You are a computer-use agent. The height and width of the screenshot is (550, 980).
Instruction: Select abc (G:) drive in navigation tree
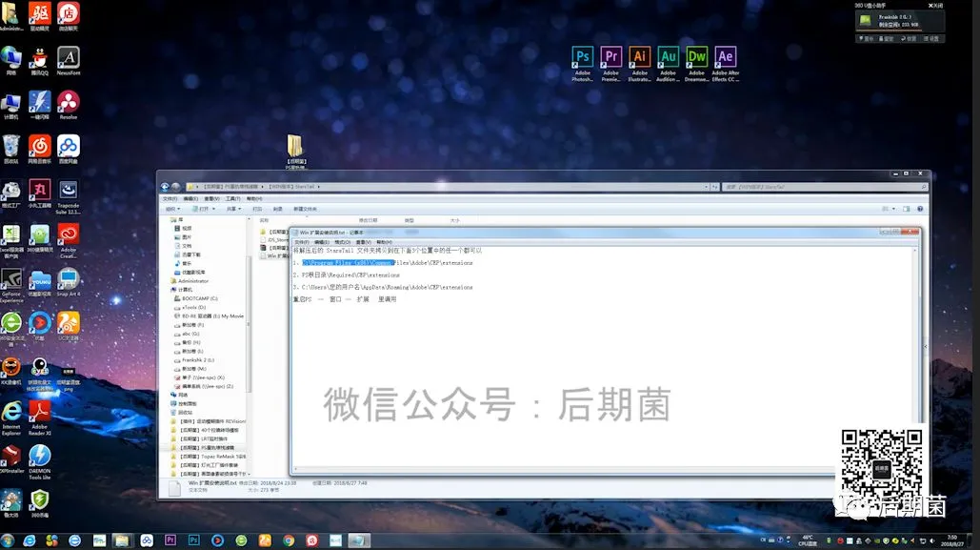coord(187,334)
